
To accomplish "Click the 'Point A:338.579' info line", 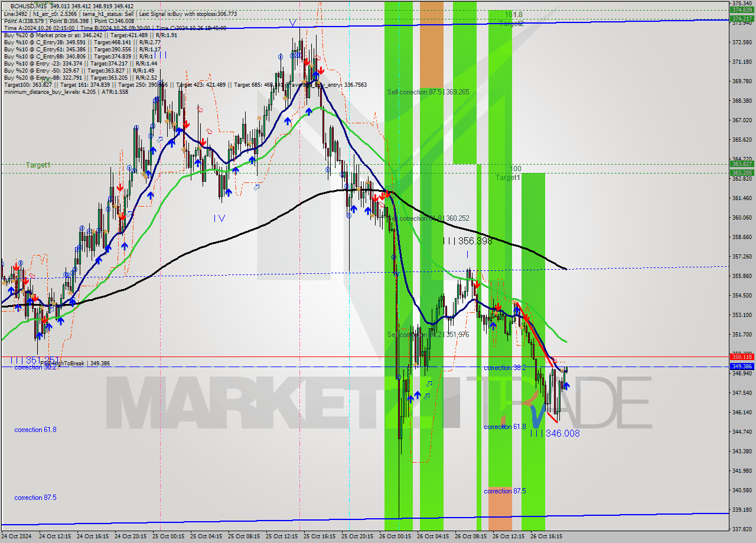I will tap(69, 21).
